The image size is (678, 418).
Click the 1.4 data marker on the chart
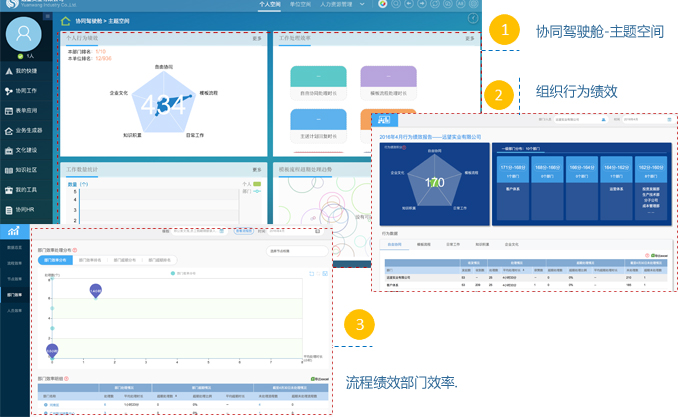coord(97,291)
